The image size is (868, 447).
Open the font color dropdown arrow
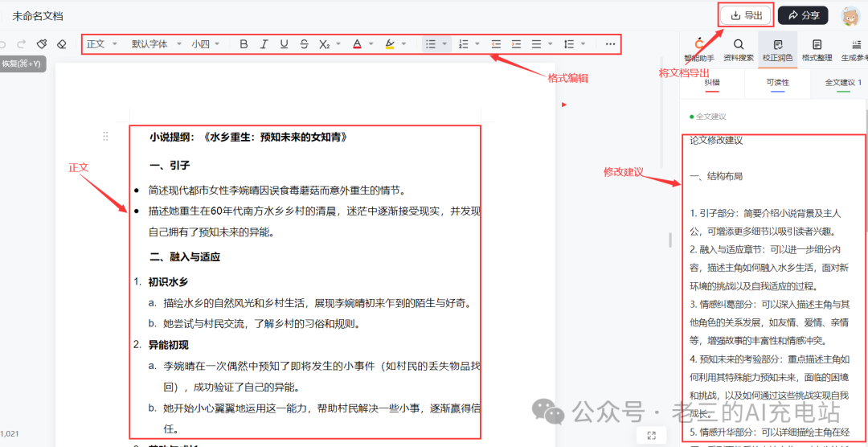(x=371, y=44)
